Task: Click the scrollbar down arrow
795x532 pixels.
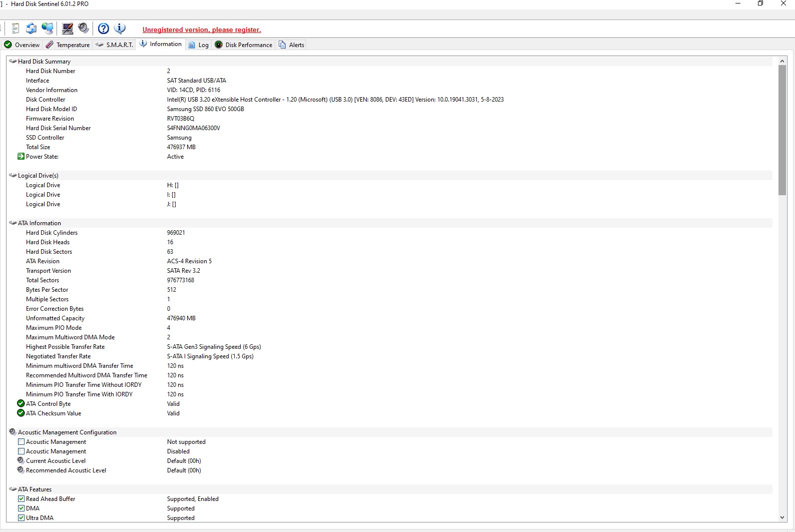Action: pyautogui.click(x=782, y=517)
